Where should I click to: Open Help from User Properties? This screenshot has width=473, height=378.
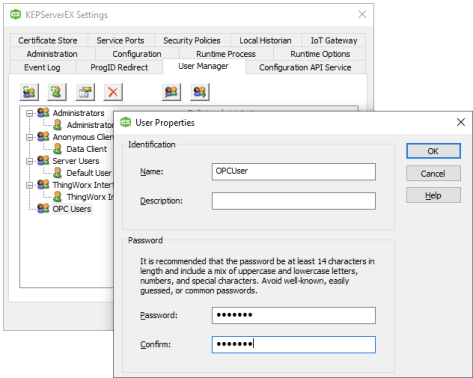click(x=433, y=195)
